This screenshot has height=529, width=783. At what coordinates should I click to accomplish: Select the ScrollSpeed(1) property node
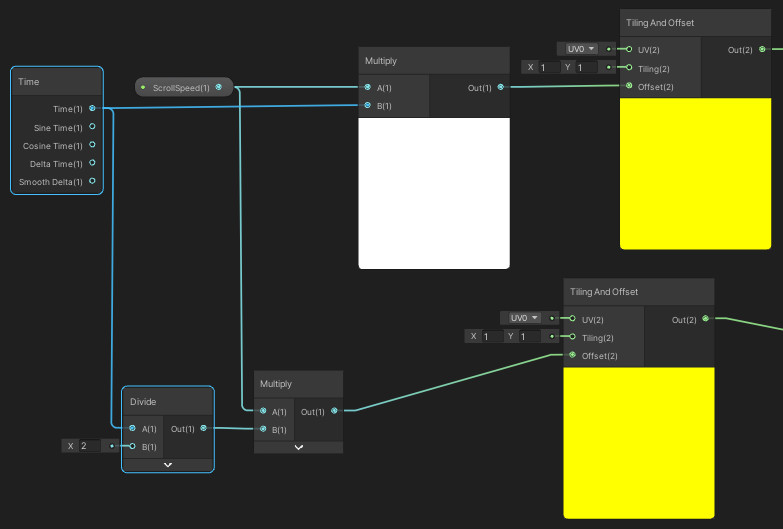click(183, 88)
